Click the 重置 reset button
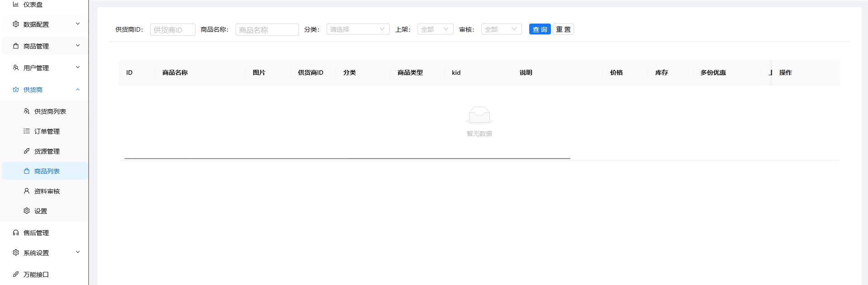868x285 pixels. tap(563, 29)
